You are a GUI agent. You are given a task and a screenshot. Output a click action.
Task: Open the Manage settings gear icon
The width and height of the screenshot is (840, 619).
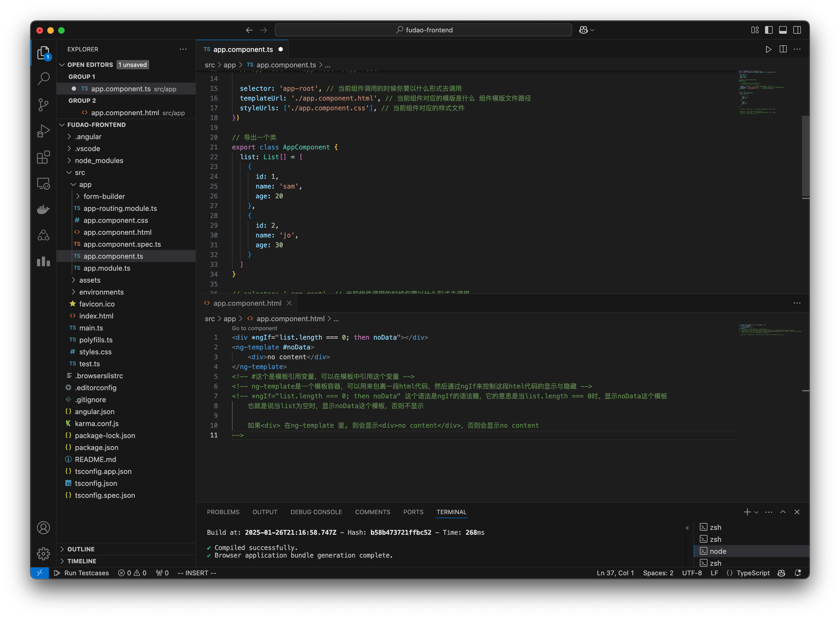pos(43,554)
